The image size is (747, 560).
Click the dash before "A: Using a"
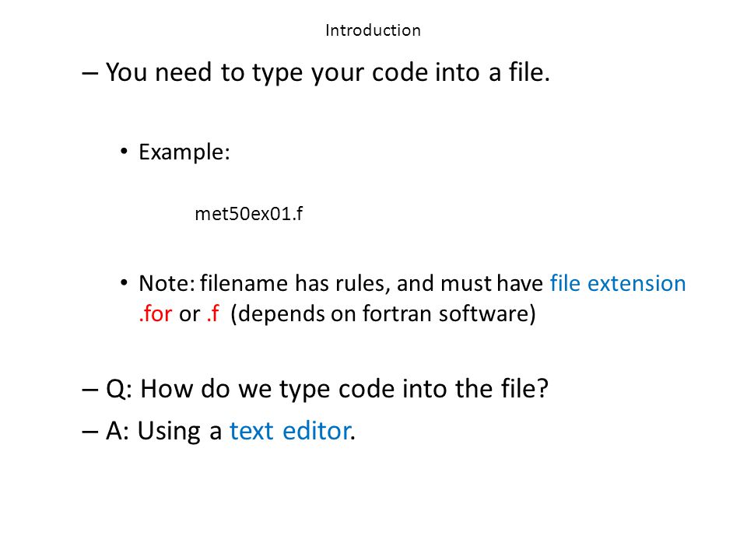click(x=90, y=432)
